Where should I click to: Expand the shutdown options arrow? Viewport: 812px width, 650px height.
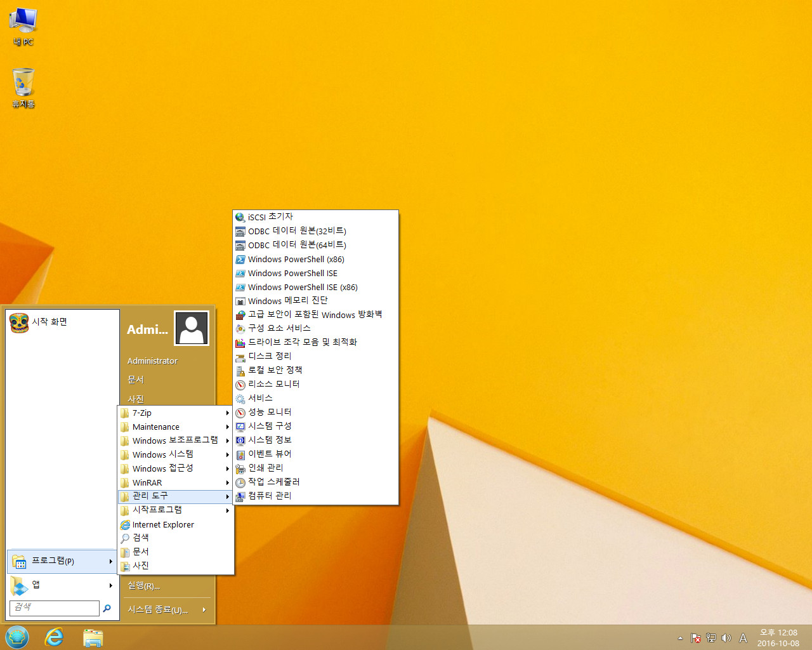point(204,609)
